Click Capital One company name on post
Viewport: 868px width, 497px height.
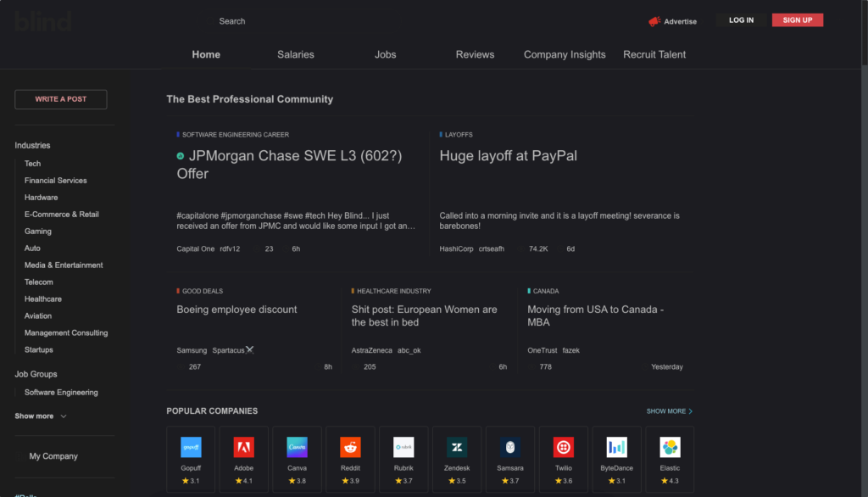[x=196, y=248]
